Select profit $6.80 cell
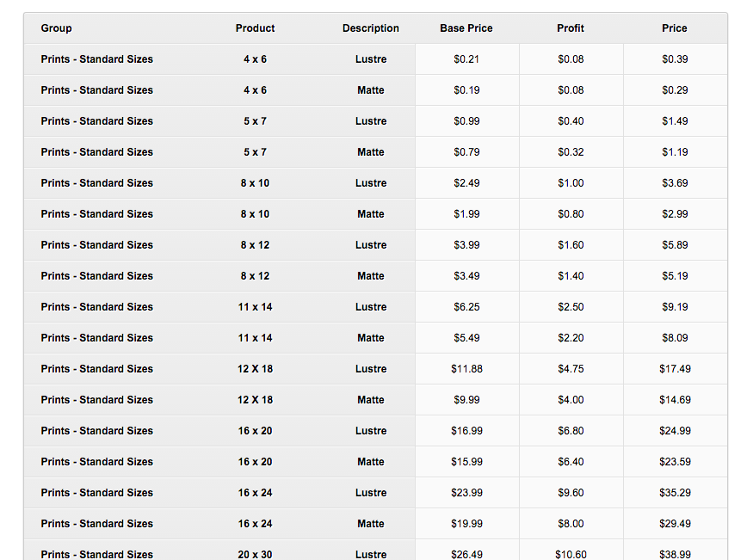This screenshot has width=747, height=560. point(571,430)
